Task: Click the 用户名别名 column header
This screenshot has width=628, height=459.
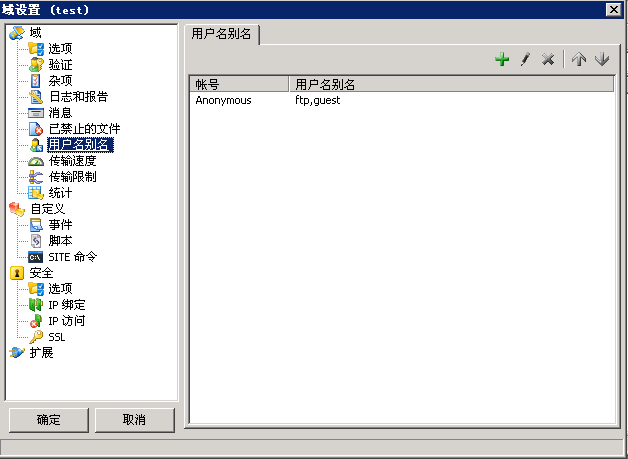Action: 452,84
